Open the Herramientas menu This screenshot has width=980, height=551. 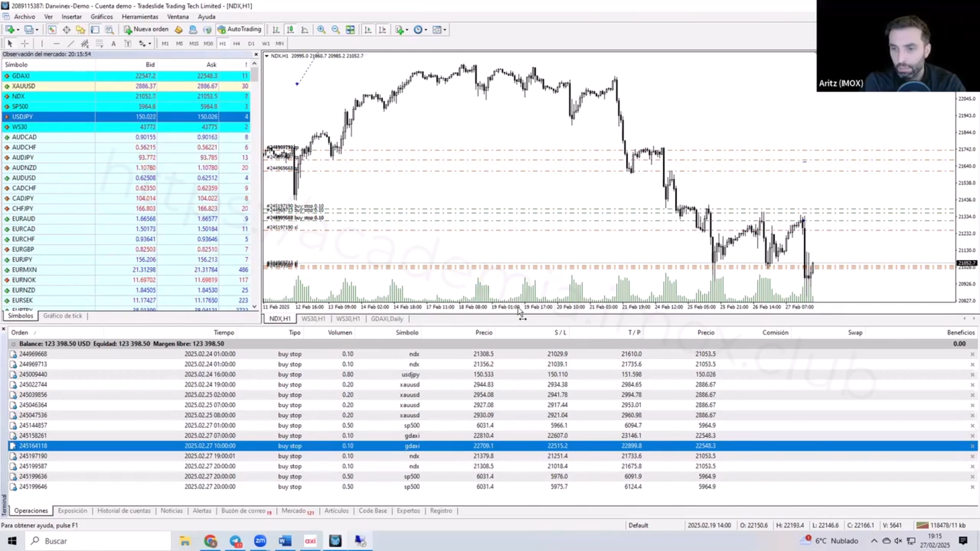(140, 16)
